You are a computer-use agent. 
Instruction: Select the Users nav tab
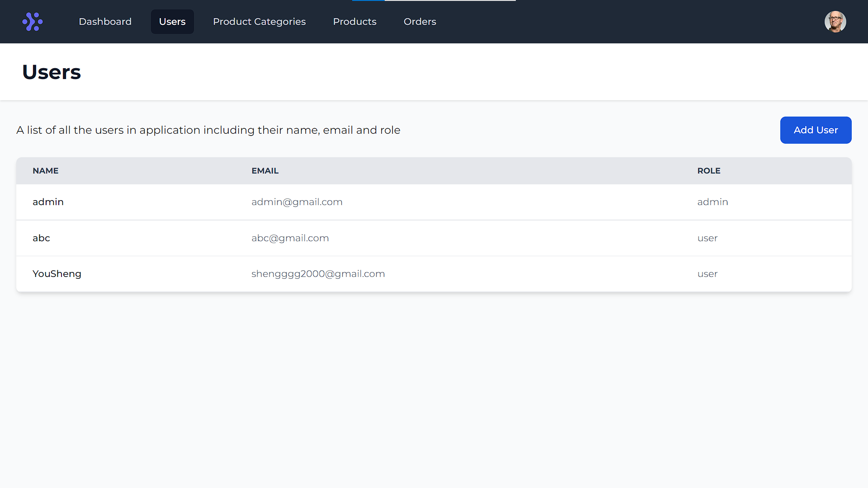172,22
